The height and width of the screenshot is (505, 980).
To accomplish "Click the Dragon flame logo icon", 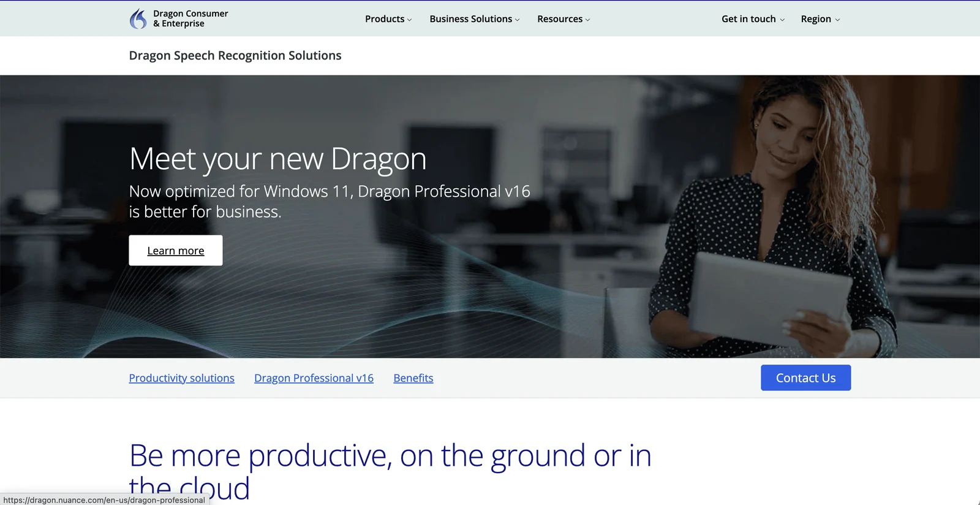I will [x=138, y=19].
